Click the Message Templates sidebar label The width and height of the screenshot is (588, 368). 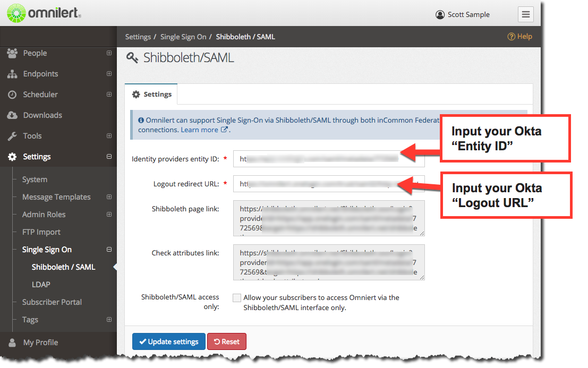(56, 197)
